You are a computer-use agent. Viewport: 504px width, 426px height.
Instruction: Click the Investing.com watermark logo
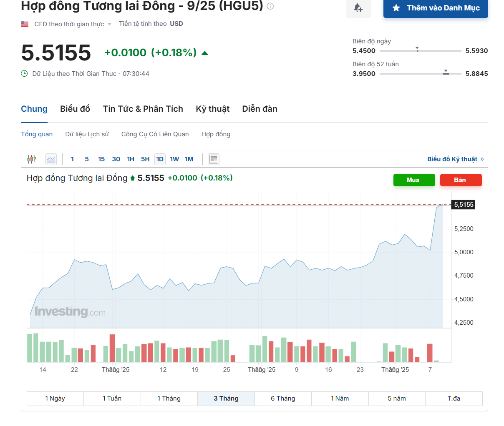pyautogui.click(x=70, y=312)
